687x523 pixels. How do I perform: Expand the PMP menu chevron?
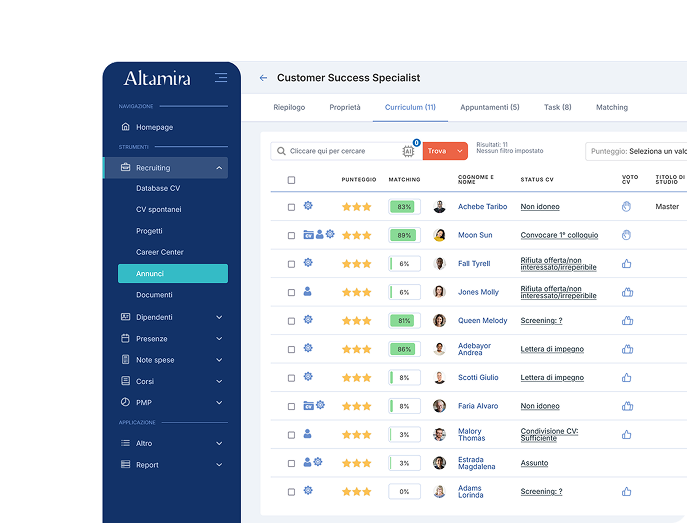[219, 403]
